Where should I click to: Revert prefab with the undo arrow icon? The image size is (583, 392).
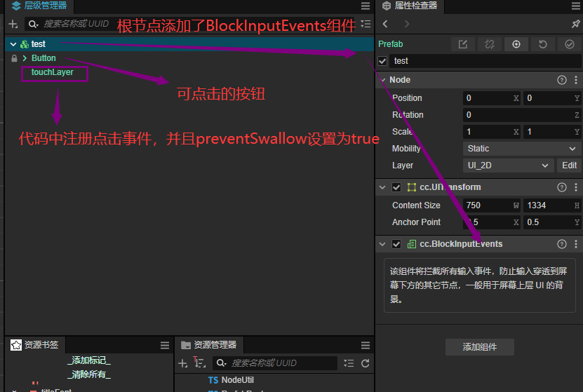(x=543, y=44)
